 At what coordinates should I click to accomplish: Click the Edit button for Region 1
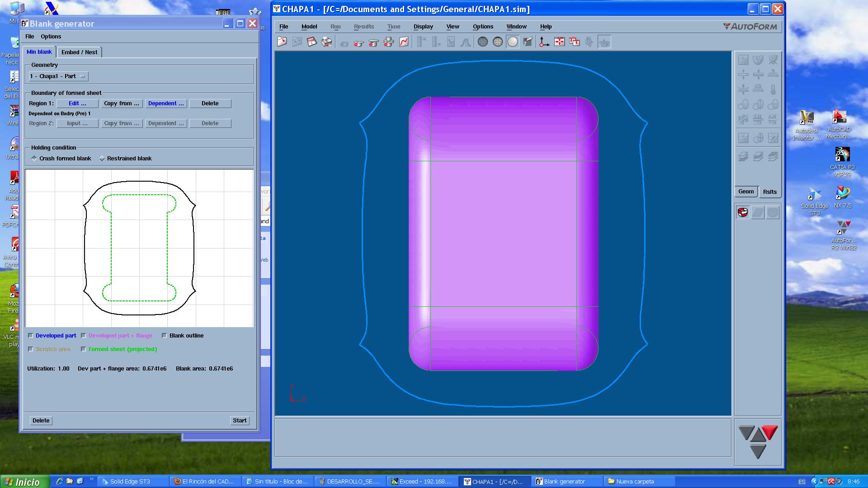click(76, 103)
